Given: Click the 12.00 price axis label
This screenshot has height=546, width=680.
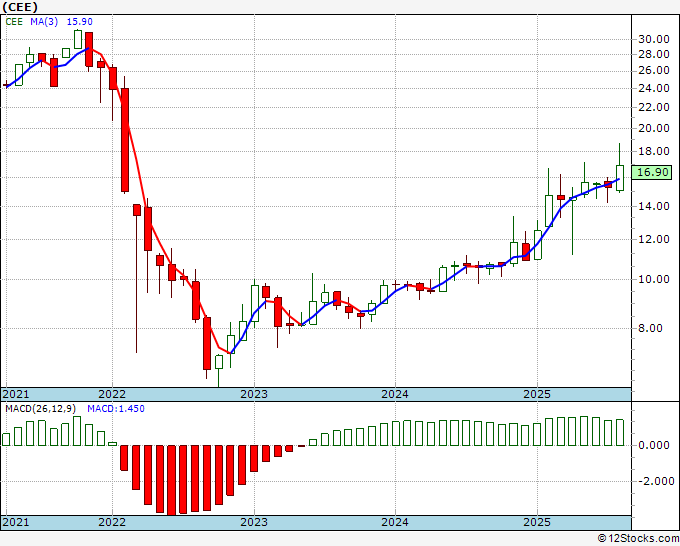Looking at the screenshot, I should (x=654, y=239).
